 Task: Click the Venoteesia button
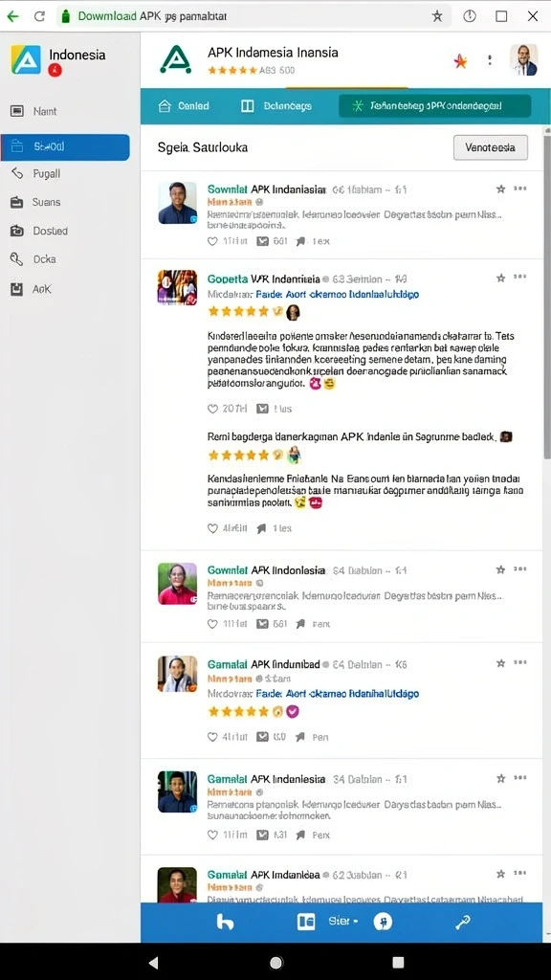pyautogui.click(x=491, y=147)
